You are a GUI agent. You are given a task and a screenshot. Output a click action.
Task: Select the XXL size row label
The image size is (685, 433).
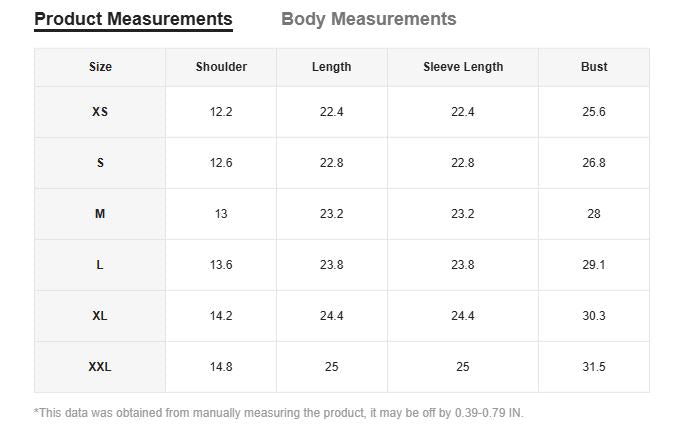[100, 367]
